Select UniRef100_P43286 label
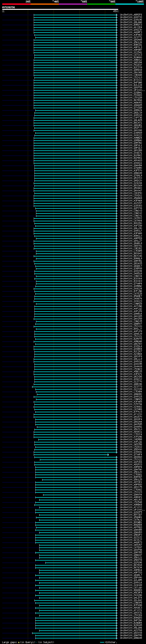This screenshot has width=146, height=644. point(131,595)
